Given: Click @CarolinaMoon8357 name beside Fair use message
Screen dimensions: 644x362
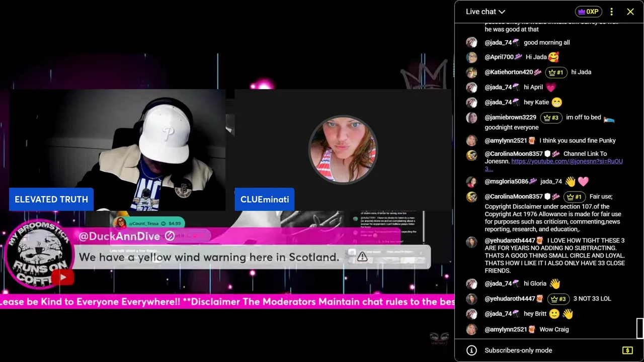Looking at the screenshot, I should (514, 197).
